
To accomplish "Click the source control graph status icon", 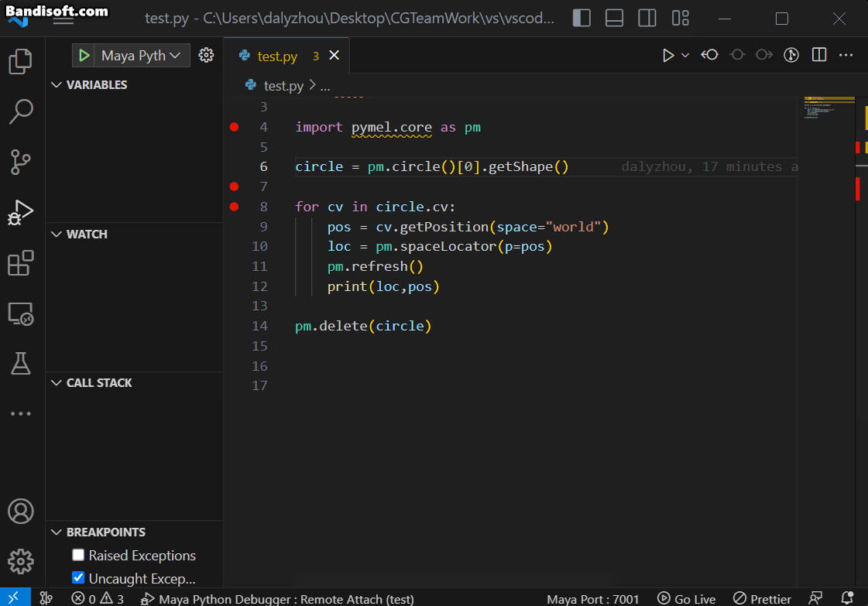I will tap(46, 598).
